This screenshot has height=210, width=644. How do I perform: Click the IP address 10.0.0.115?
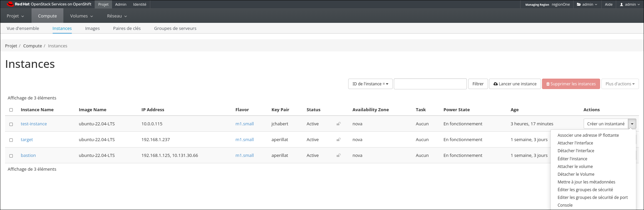[x=152, y=124]
